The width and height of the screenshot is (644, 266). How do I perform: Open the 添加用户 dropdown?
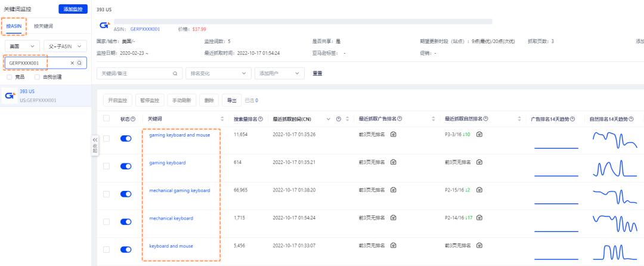(x=280, y=73)
